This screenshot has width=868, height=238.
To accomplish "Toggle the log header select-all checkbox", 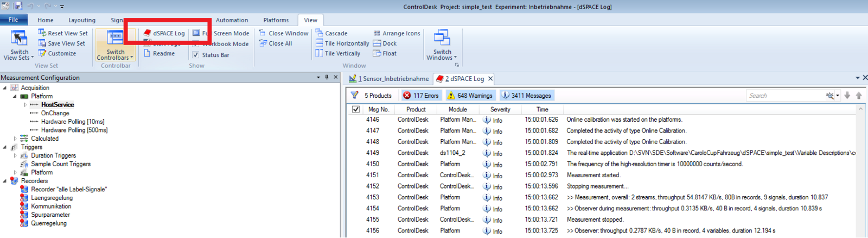I will pyautogui.click(x=356, y=109).
